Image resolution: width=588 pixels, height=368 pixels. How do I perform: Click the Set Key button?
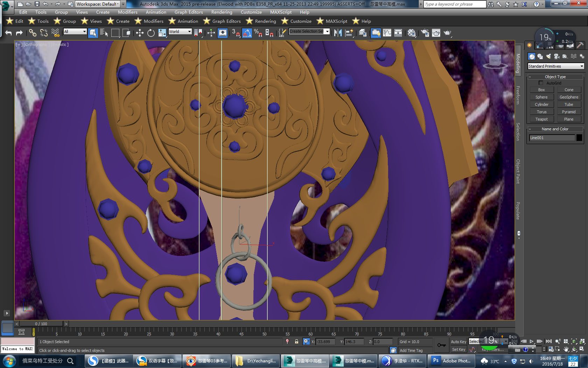[x=458, y=349]
